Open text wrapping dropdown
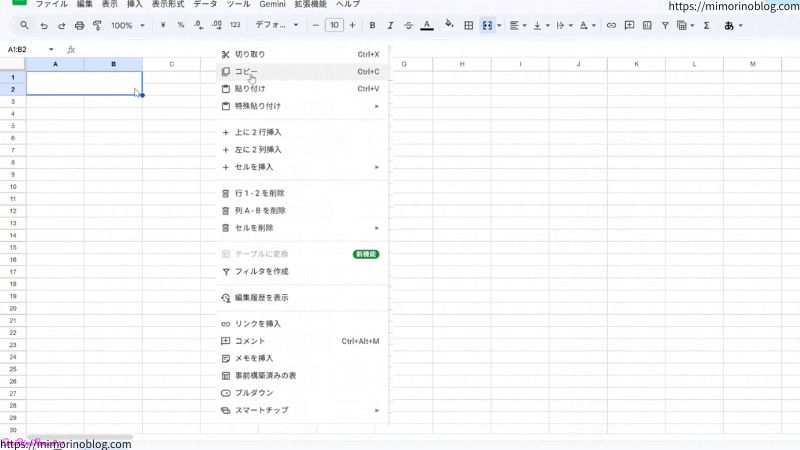The image size is (800, 450). [563, 25]
